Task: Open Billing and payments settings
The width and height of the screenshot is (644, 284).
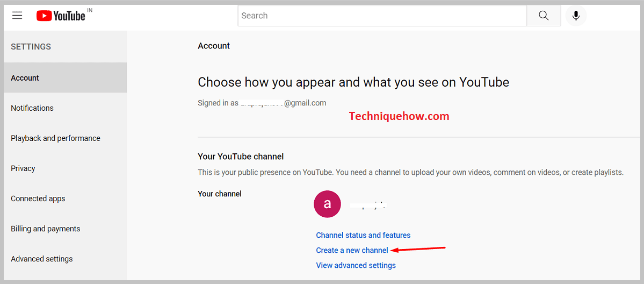Action: [46, 229]
